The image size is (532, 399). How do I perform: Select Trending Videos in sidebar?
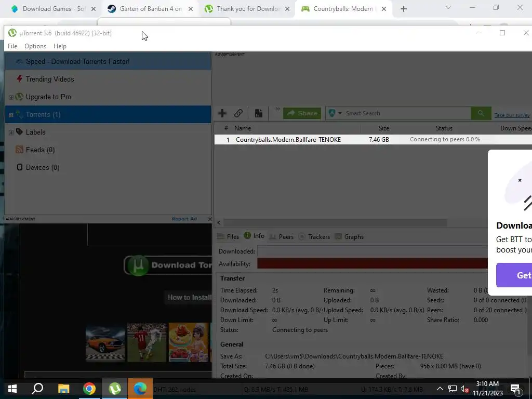(x=50, y=79)
